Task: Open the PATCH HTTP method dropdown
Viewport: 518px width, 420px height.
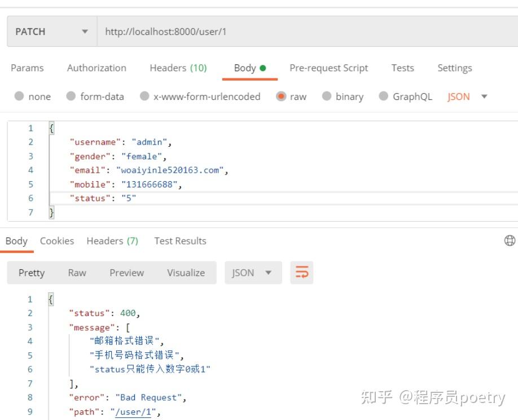Action: (x=52, y=32)
